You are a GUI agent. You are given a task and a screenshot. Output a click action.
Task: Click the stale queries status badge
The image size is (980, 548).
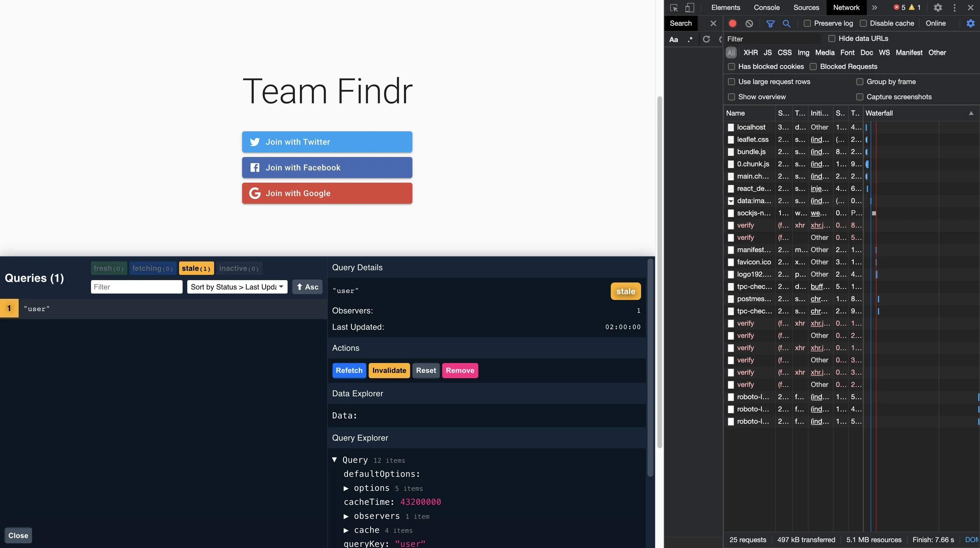point(196,269)
